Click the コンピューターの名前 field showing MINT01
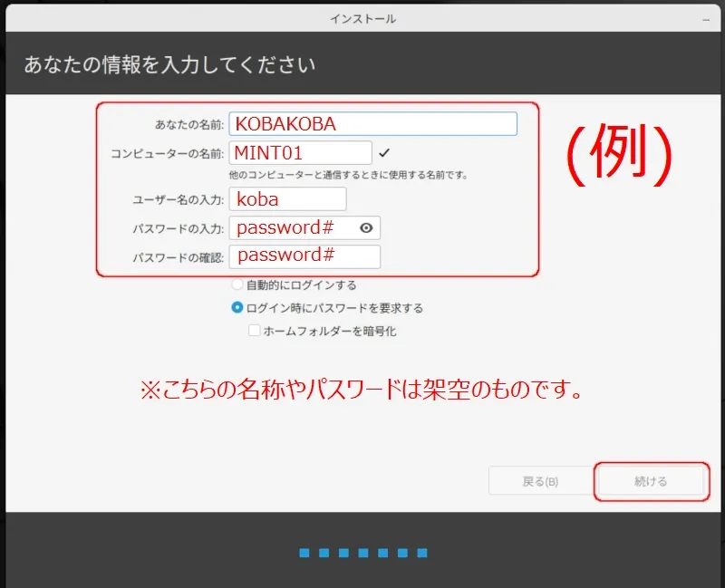 pyautogui.click(x=300, y=152)
